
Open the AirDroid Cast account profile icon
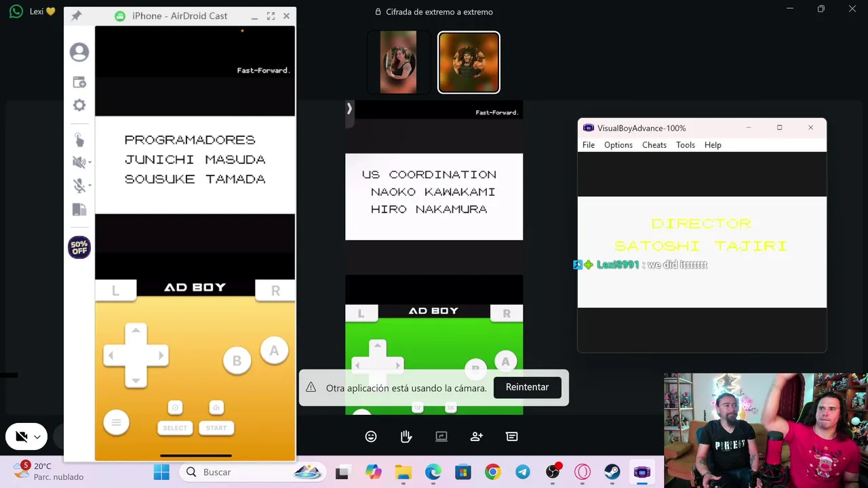79,52
